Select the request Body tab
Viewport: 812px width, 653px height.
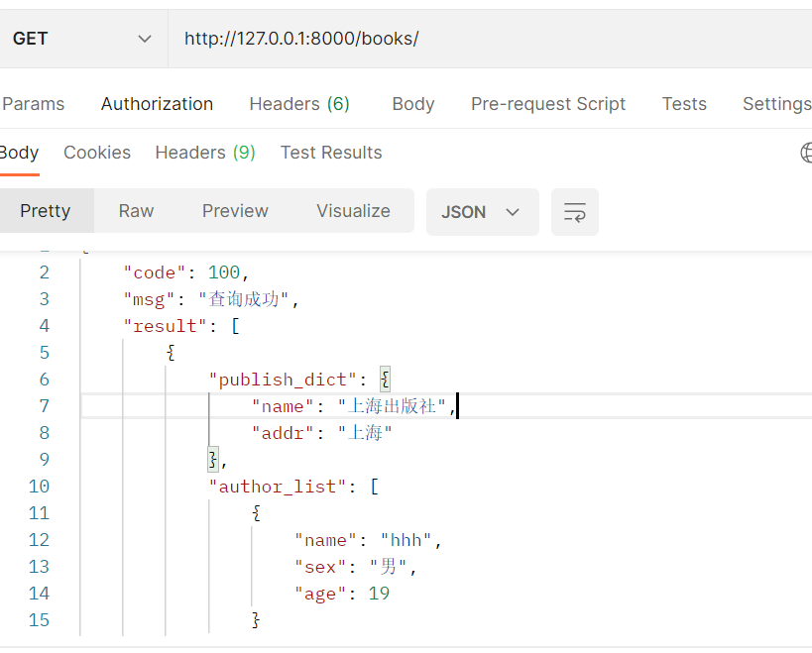(x=412, y=104)
